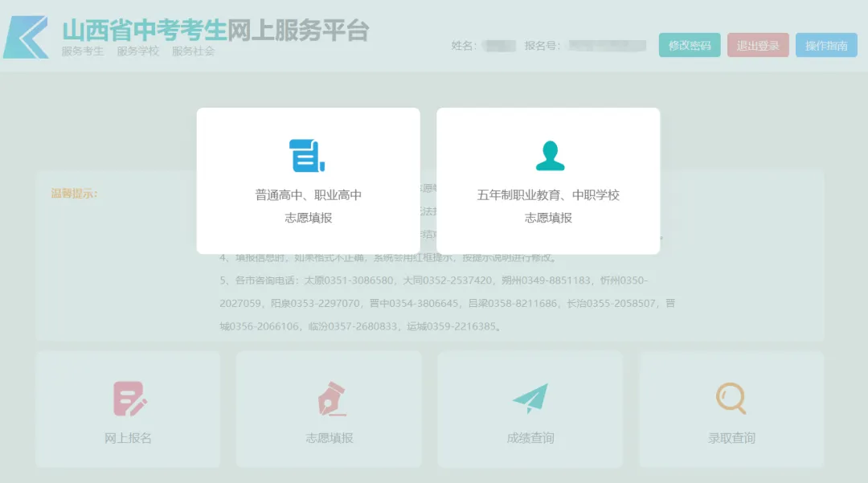Image resolution: width=868 pixels, height=483 pixels.
Task: Click the pen nib 志愿填报 icon
Action: (x=332, y=399)
